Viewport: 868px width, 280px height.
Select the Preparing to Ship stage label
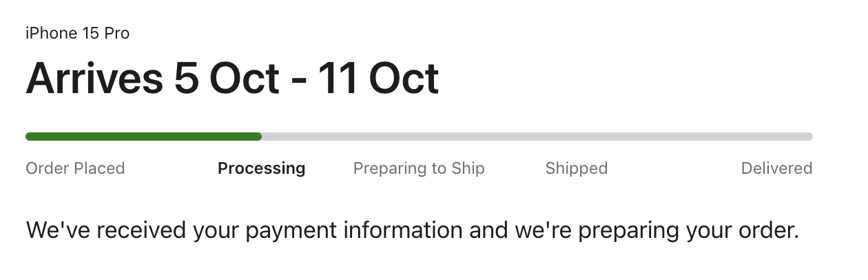419,168
